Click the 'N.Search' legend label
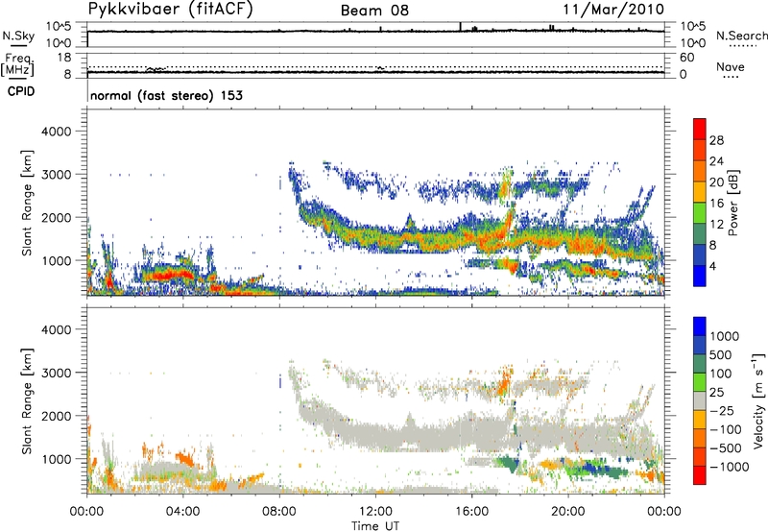 [x=742, y=36]
